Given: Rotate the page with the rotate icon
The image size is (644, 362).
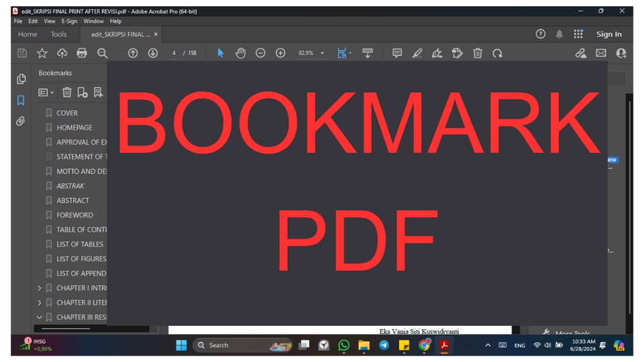Looking at the screenshot, I should (497, 54).
